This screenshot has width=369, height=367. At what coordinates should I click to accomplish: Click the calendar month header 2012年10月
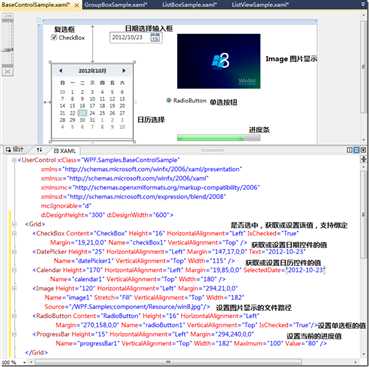(x=92, y=71)
